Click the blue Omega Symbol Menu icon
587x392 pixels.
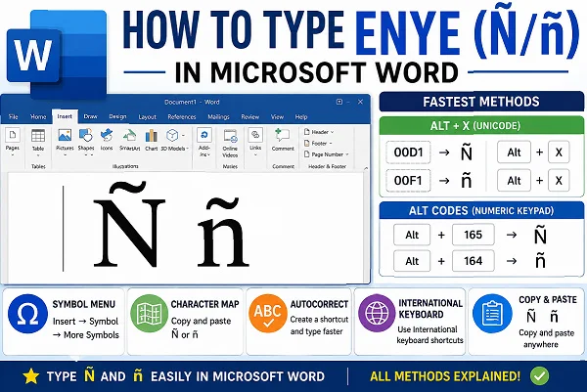click(27, 314)
